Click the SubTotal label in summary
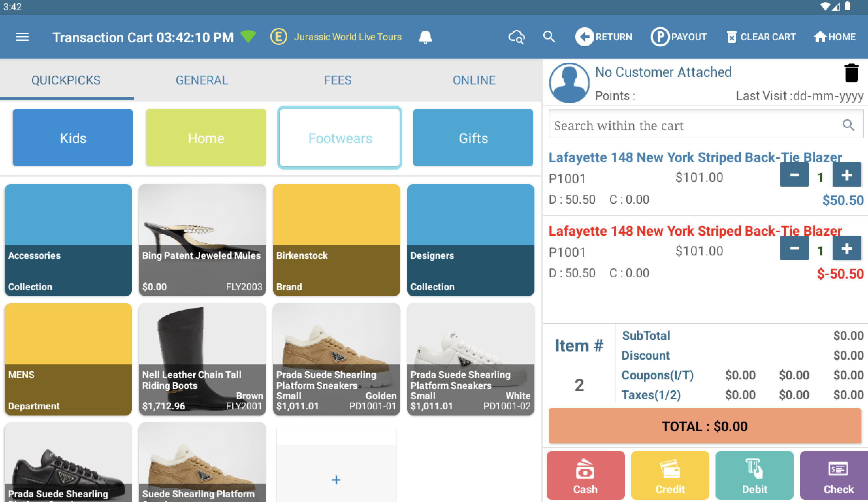This screenshot has width=868, height=502. tap(646, 335)
